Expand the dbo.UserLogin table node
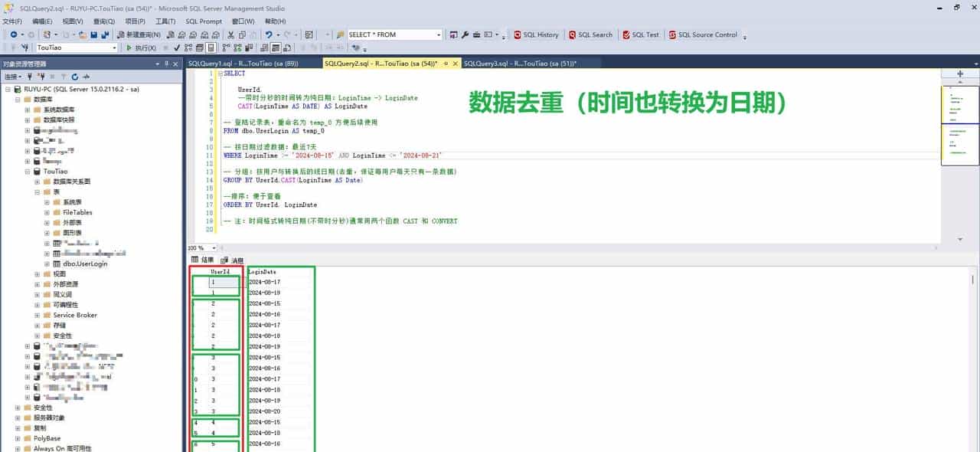 [x=47, y=264]
